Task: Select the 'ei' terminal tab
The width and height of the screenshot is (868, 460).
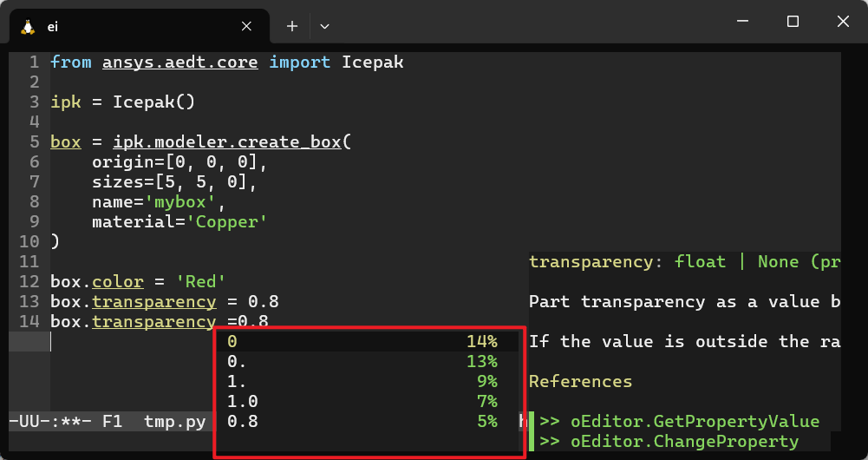Action: click(140, 26)
